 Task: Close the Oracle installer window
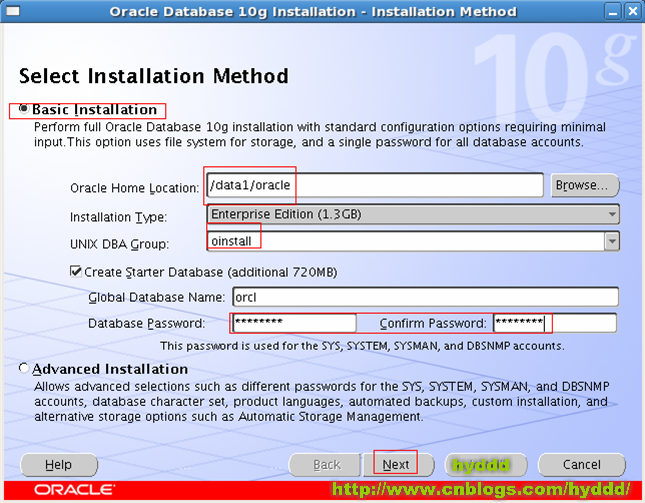pyautogui.click(x=632, y=11)
